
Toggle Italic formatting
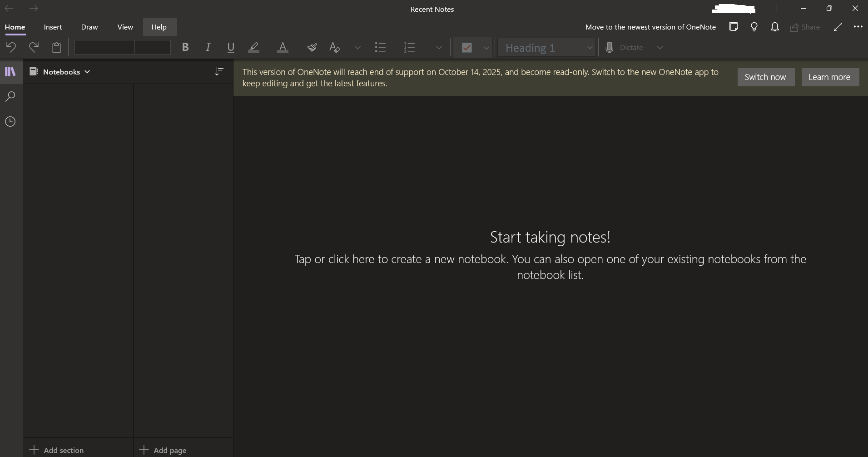click(208, 47)
